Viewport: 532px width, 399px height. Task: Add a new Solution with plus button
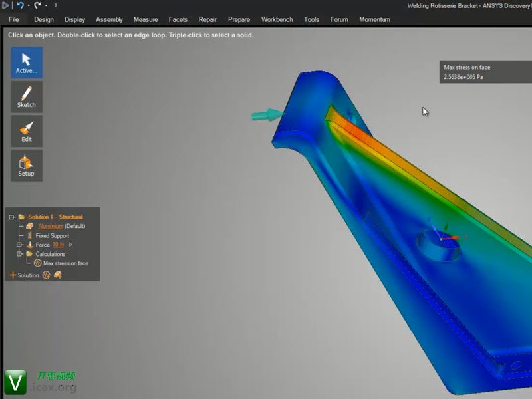24,275
